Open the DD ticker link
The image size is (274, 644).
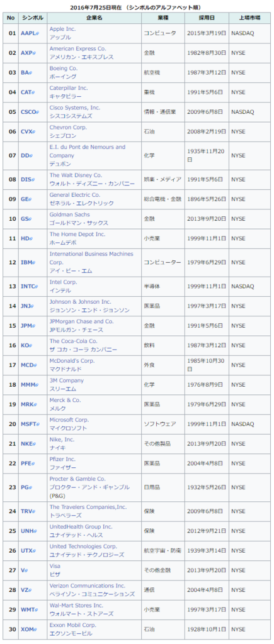(x=26, y=156)
